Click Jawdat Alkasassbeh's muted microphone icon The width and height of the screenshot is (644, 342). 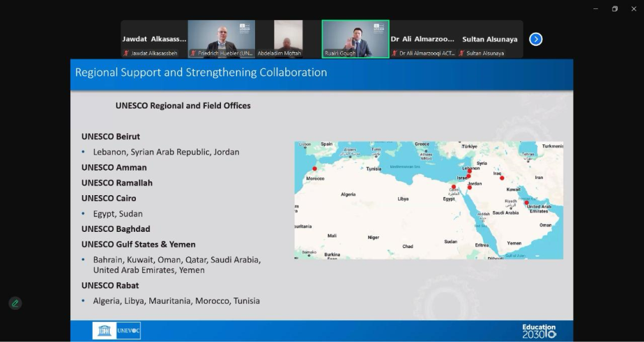[127, 53]
